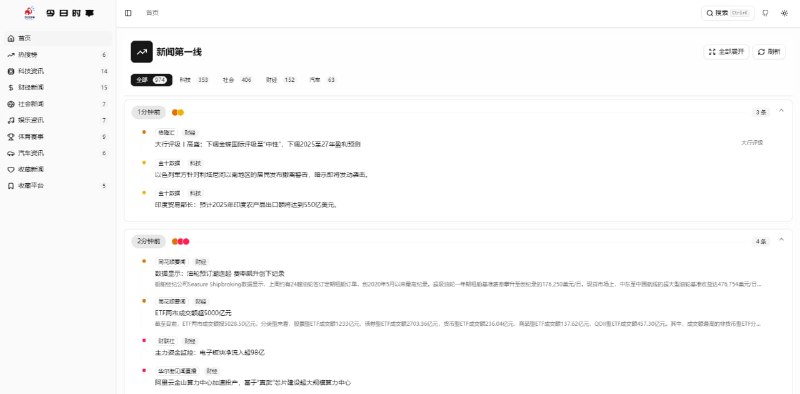Click the 财经 tag next to 格隆汇
800x394 pixels.
pyautogui.click(x=190, y=133)
